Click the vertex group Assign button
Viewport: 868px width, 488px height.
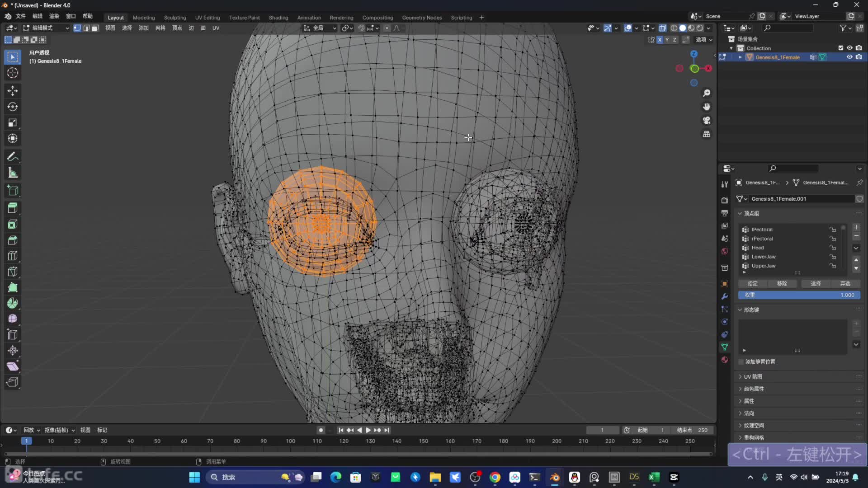[753, 284]
